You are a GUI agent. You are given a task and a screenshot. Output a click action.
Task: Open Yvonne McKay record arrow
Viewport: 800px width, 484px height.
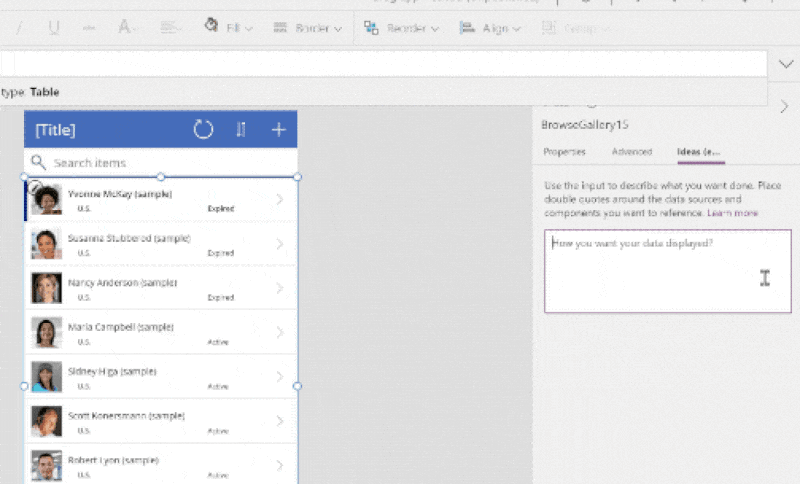[x=280, y=199]
